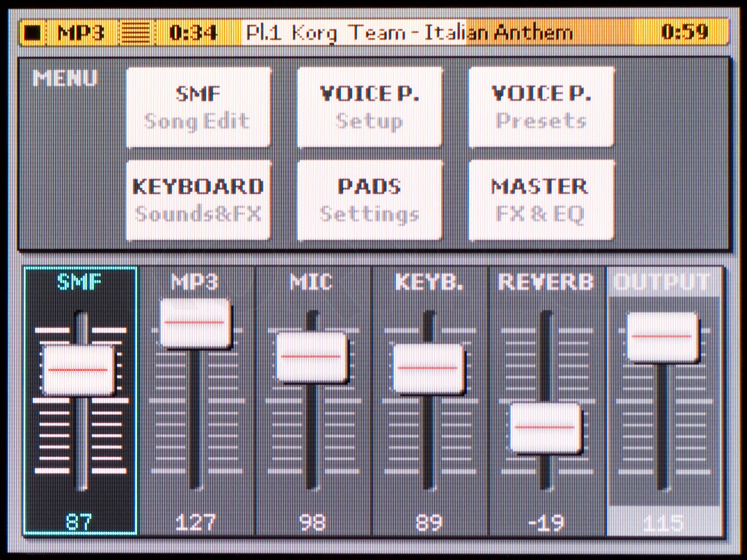Click the MP3 format indicator
747x560 pixels.
[x=80, y=32]
